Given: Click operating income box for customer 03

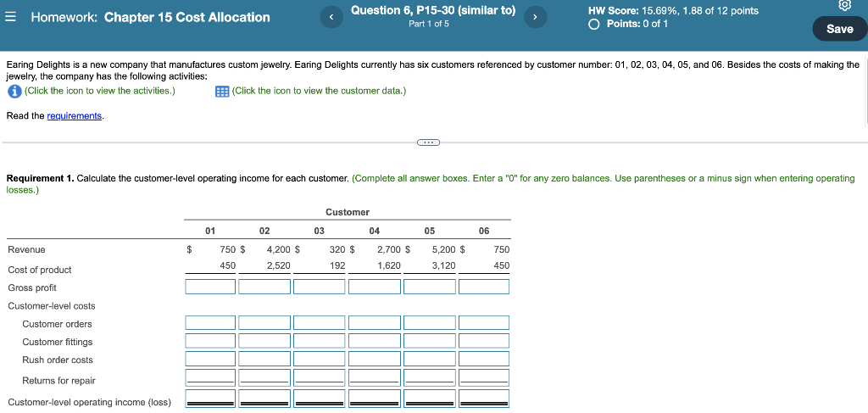Looking at the screenshot, I should [320, 399].
